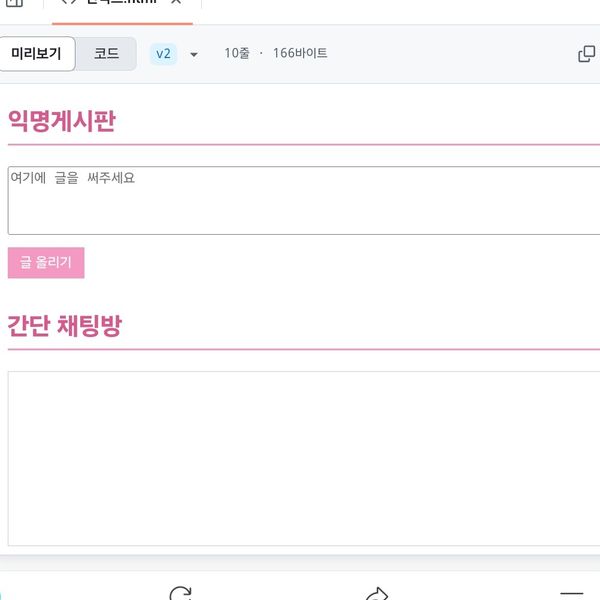Image resolution: width=600 pixels, height=600 pixels.
Task: Click the horizontal line icon at bottom-right
Action: click(x=571, y=594)
